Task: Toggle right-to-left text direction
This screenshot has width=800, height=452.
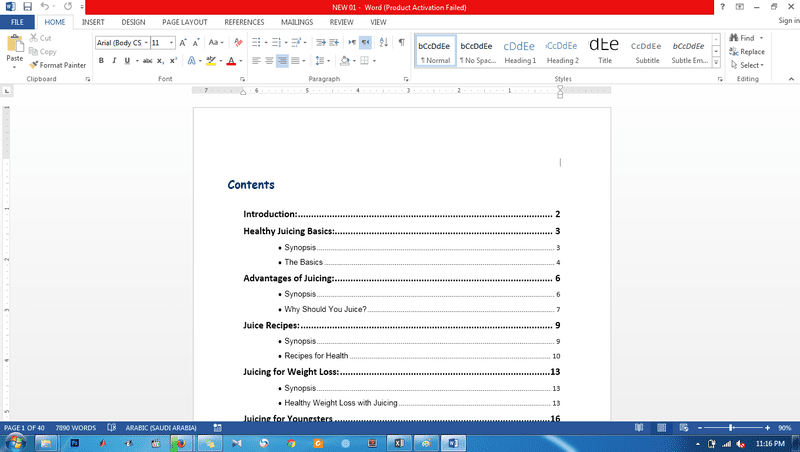Action: pyautogui.click(x=366, y=43)
